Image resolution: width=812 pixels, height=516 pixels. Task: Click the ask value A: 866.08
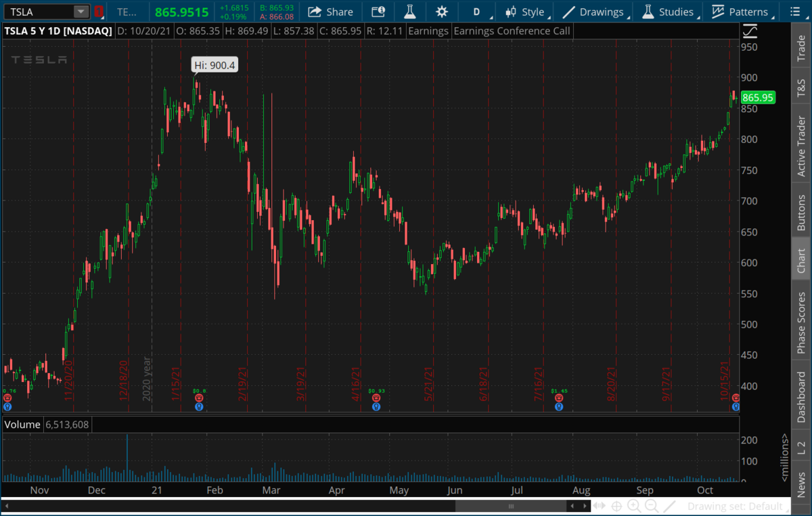277,16
